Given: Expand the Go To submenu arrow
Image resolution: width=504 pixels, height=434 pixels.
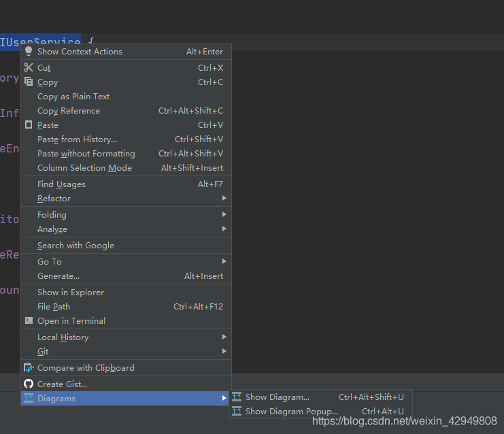Looking at the screenshot, I should point(224,261).
